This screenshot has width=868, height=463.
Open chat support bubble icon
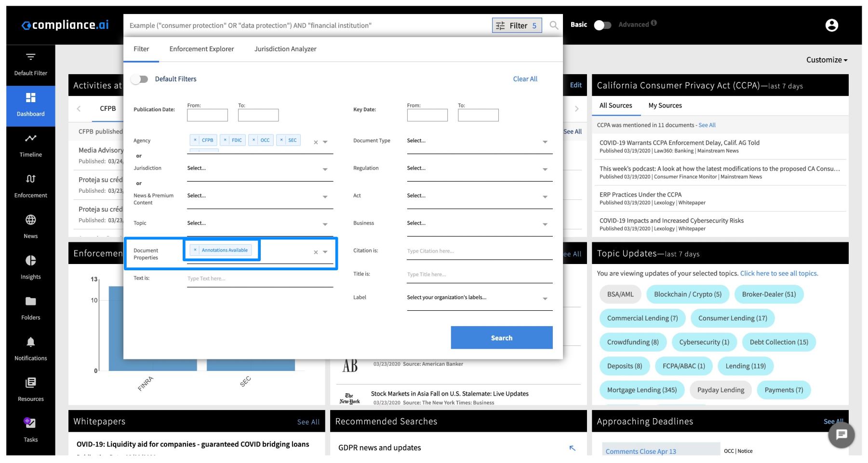pyautogui.click(x=841, y=435)
